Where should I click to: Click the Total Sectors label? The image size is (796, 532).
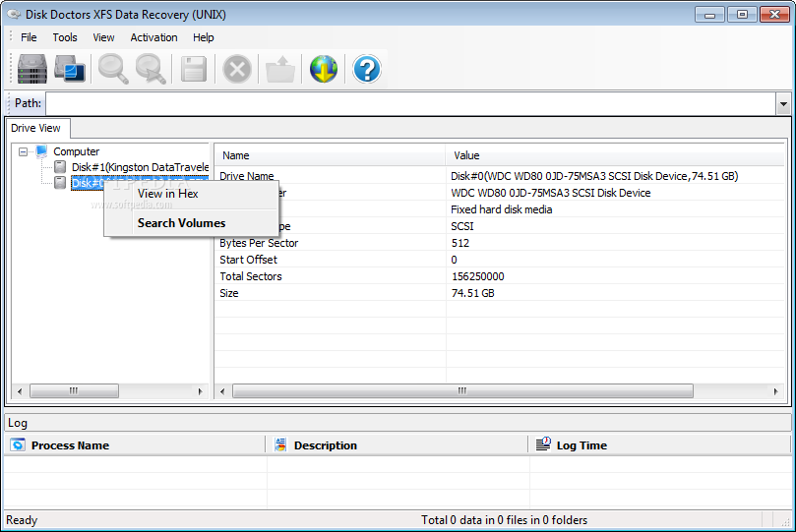pos(251,276)
